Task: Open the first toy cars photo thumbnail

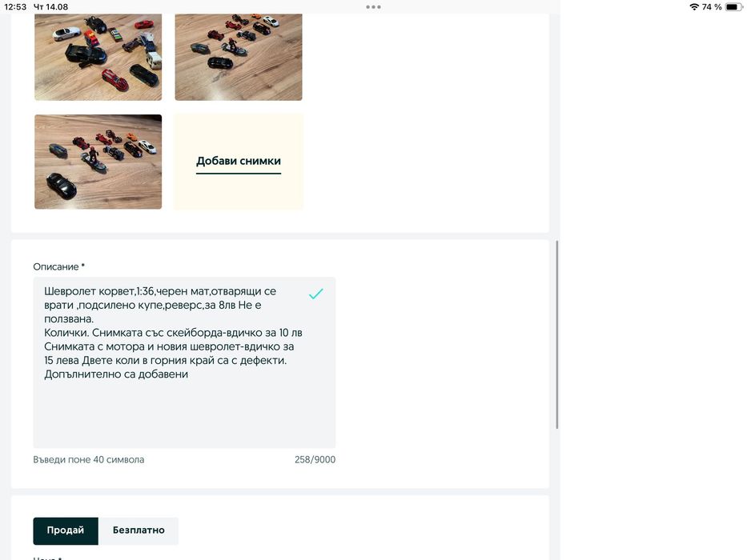Action: pyautogui.click(x=98, y=57)
